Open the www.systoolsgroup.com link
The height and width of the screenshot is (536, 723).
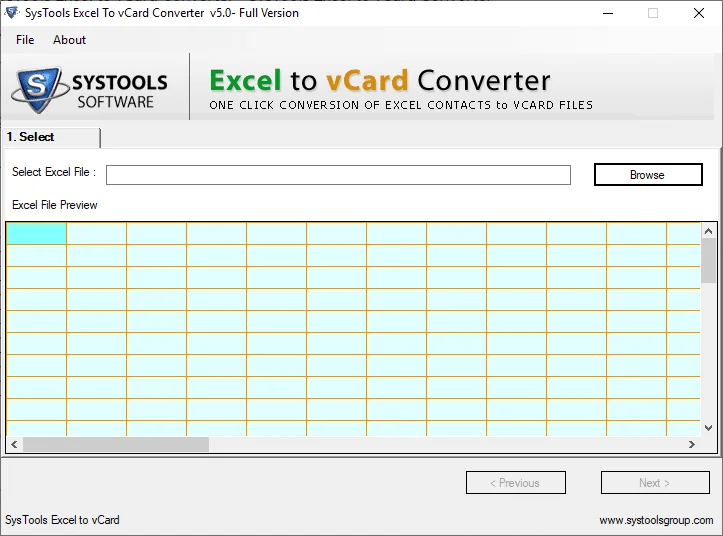tap(656, 520)
